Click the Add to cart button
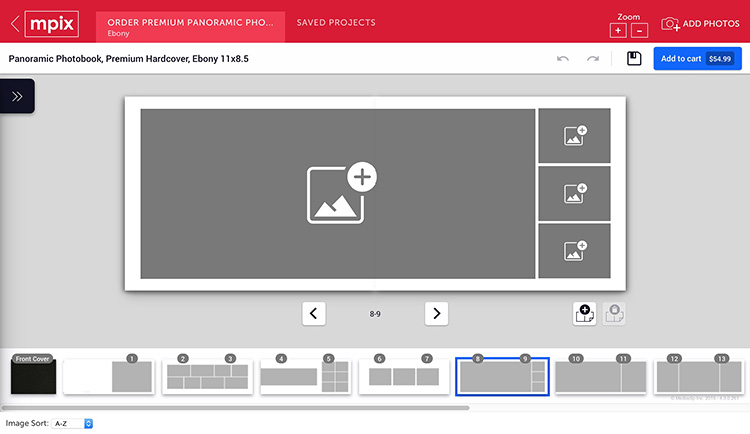Viewport: 750px width, 434px height. click(x=697, y=59)
